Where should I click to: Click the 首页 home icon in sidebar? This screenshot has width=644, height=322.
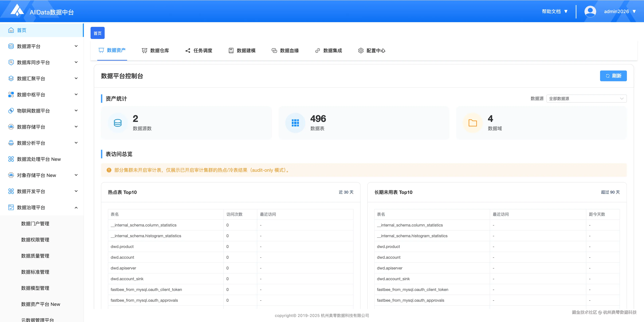[x=11, y=30]
